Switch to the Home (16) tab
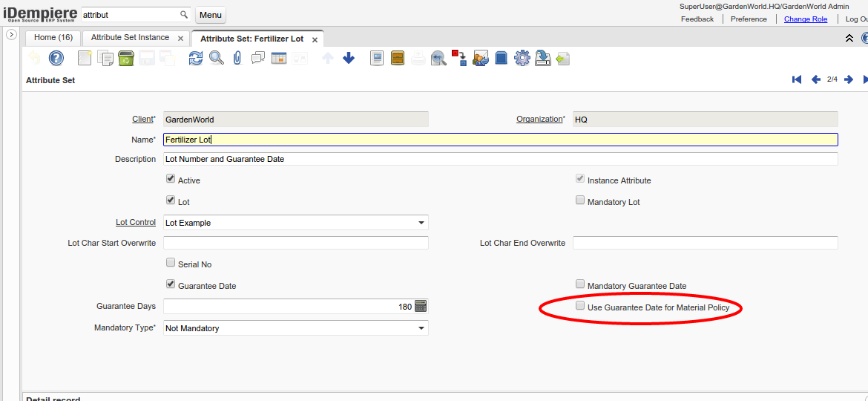This screenshot has width=868, height=401. click(53, 37)
